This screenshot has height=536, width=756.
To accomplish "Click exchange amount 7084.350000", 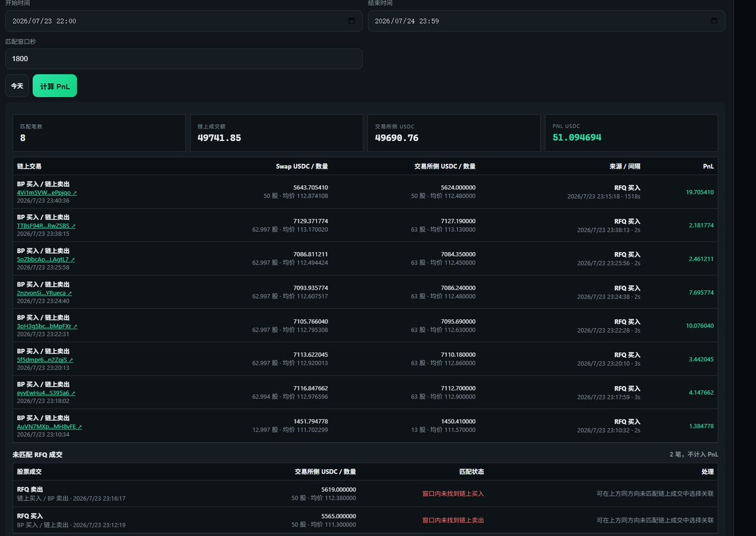I will coord(458,254).
